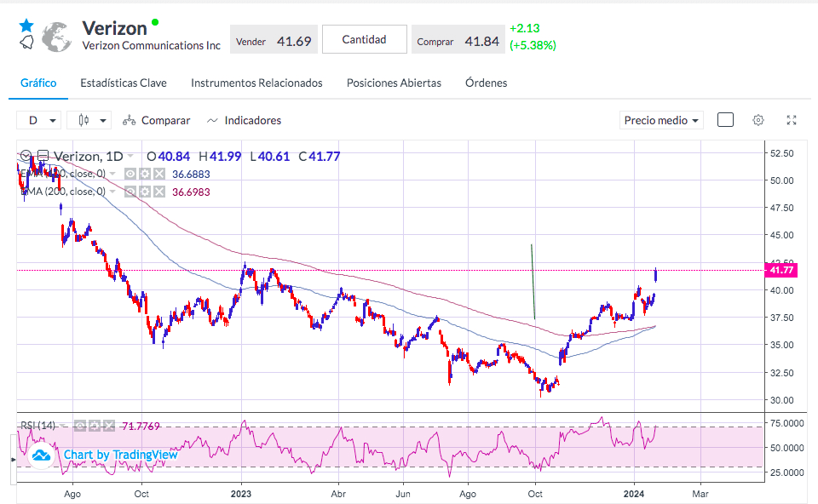Toggle visibility of the RSI (14) indicator
The image size is (818, 504).
click(x=80, y=427)
